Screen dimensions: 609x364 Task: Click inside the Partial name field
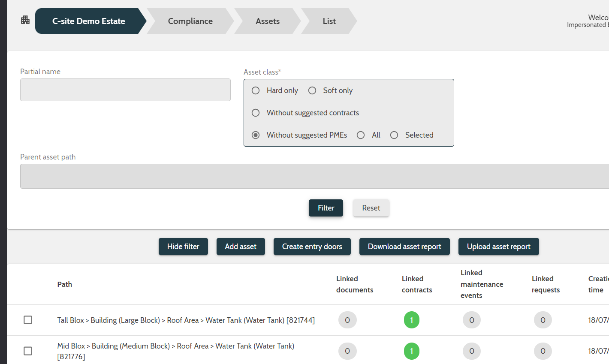click(125, 90)
